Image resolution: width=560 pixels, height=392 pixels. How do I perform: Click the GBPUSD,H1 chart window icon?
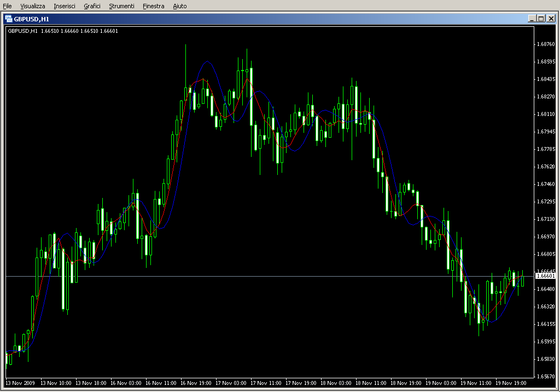point(9,19)
